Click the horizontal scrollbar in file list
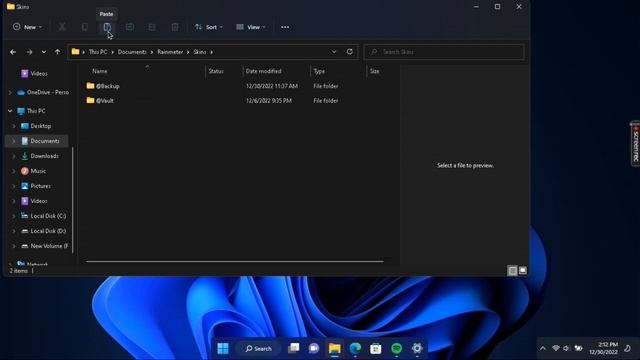640x360 pixels. coord(235,261)
